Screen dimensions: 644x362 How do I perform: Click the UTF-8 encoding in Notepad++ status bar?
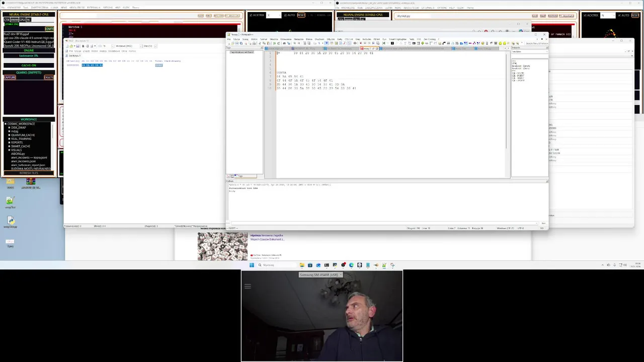click(x=520, y=228)
